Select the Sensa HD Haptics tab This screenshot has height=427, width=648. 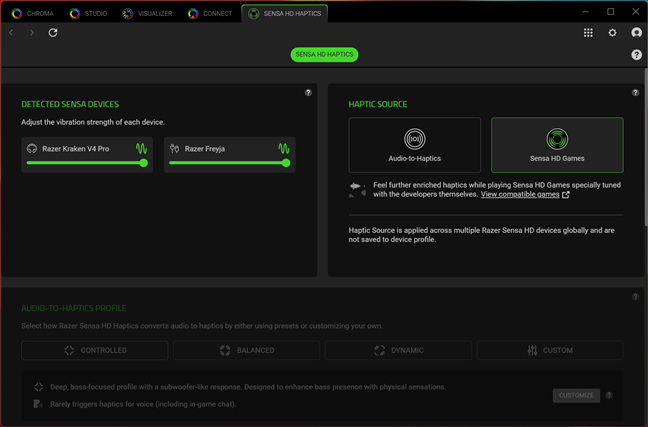[285, 14]
